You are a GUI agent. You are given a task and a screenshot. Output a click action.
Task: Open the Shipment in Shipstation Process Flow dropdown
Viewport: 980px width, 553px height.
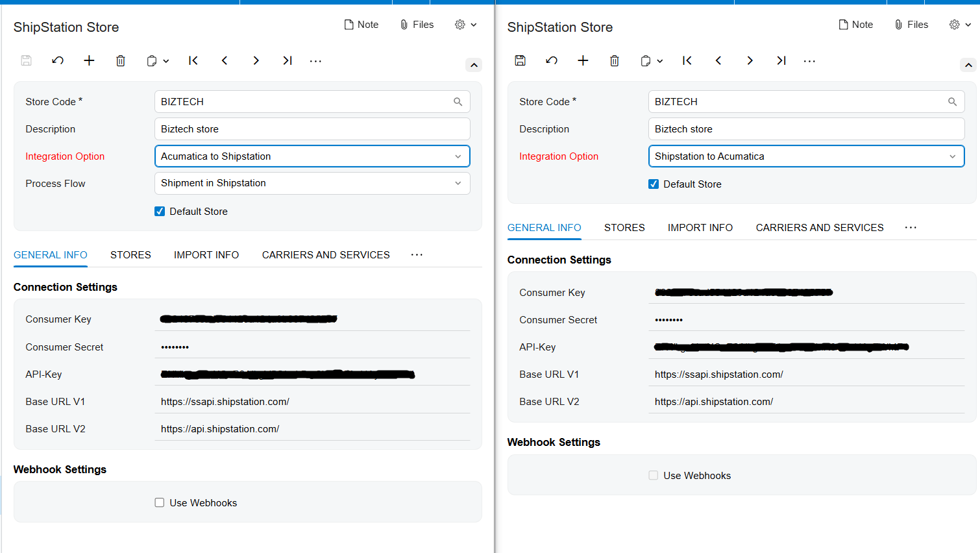pyautogui.click(x=312, y=183)
